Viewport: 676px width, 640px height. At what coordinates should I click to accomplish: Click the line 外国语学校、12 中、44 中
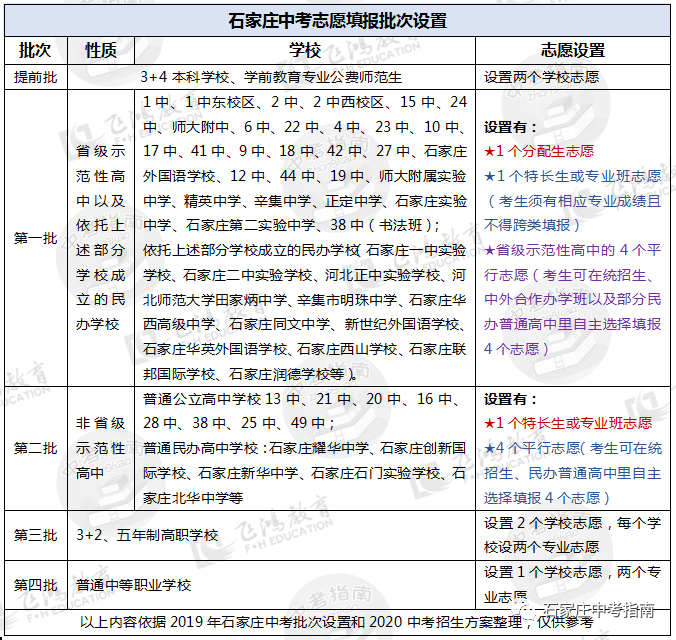[305, 176]
